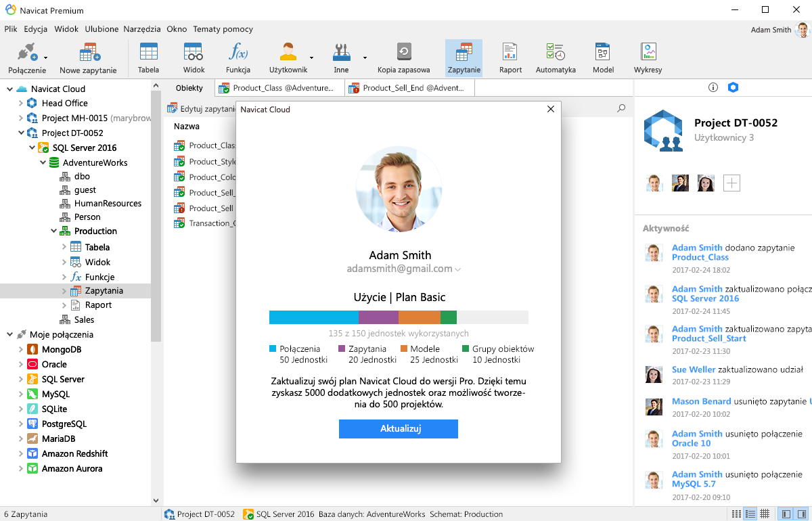
Task: Click the blue hexagon project panel icon
Action: pos(733,87)
